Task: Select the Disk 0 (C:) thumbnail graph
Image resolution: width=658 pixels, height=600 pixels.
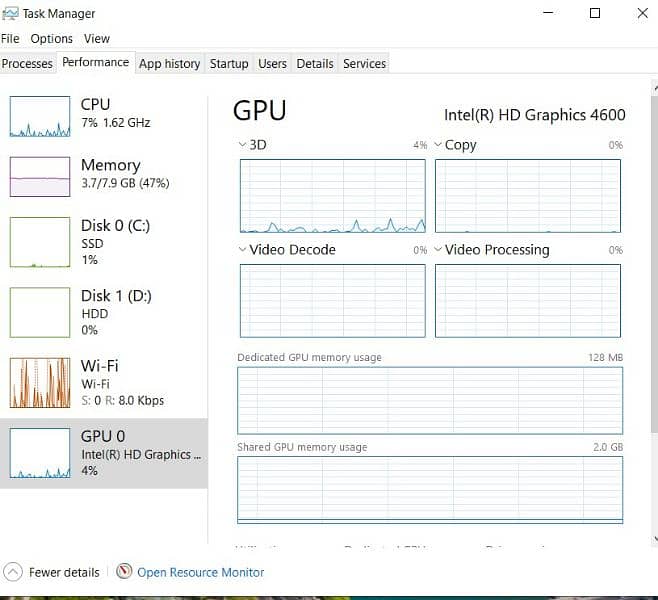Action: (x=40, y=242)
